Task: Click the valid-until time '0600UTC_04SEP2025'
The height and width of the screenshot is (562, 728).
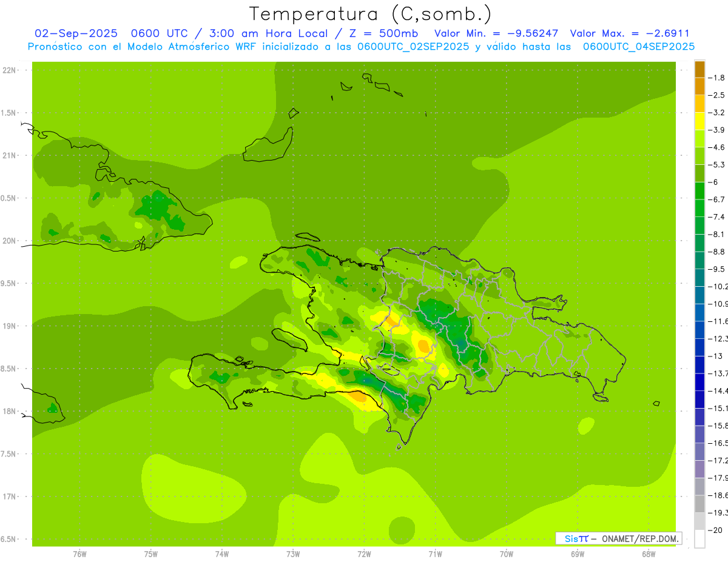Action: (x=639, y=47)
